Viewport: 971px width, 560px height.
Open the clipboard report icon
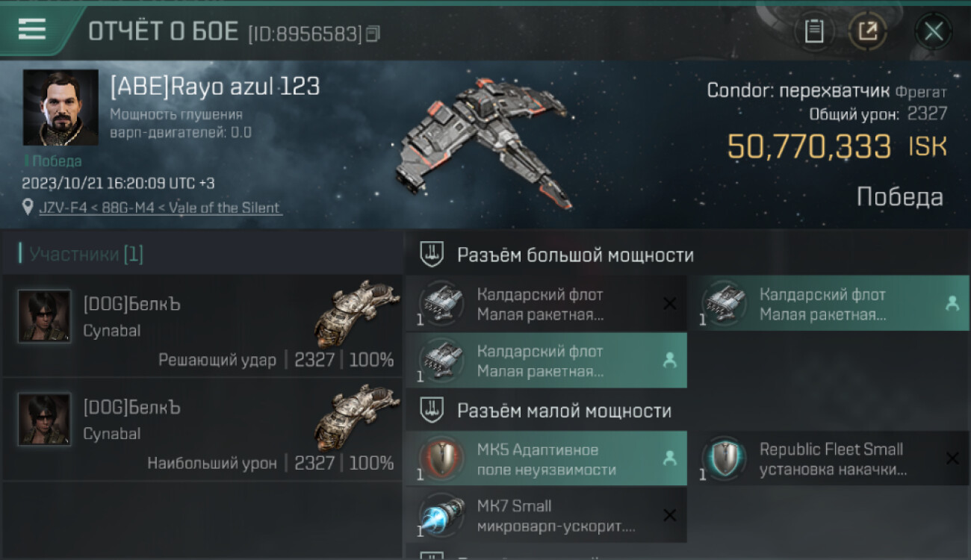[x=813, y=31]
